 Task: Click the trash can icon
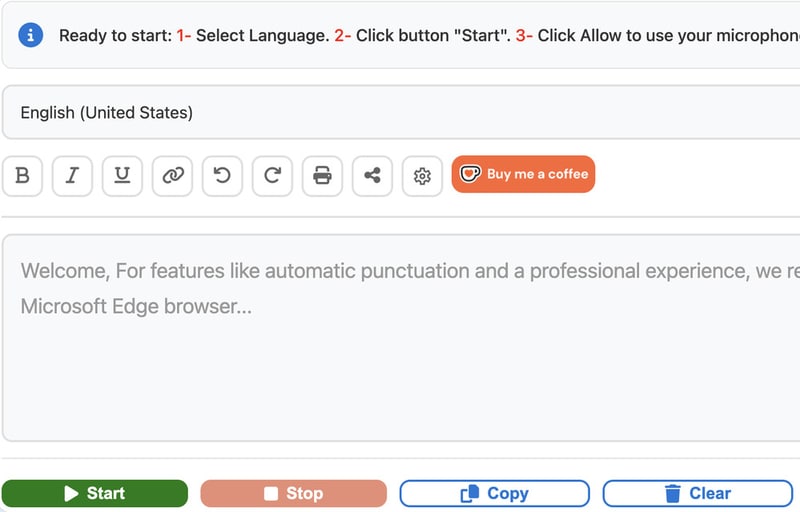point(673,493)
